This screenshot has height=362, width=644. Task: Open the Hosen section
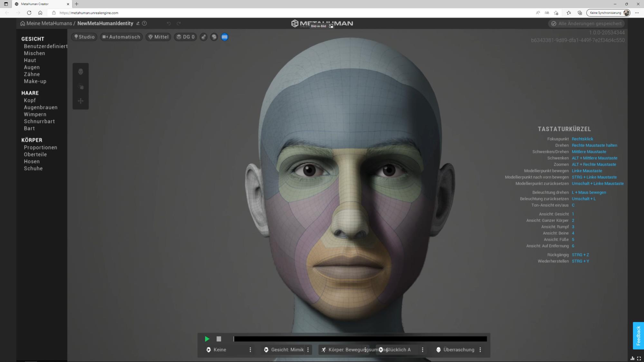[32, 162]
